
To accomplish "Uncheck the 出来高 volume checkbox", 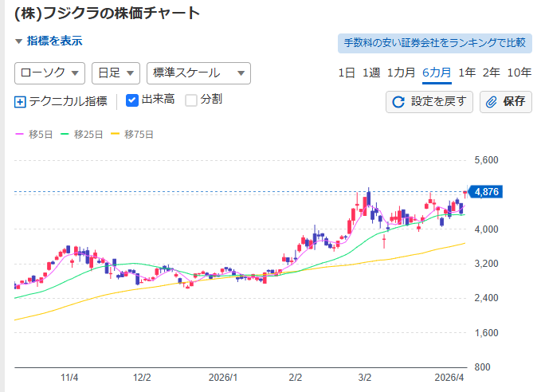I will [132, 100].
